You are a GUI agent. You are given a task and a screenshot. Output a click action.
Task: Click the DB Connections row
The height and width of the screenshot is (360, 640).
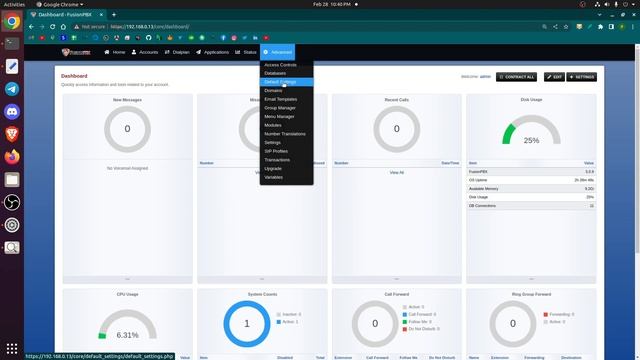pyautogui.click(x=531, y=206)
